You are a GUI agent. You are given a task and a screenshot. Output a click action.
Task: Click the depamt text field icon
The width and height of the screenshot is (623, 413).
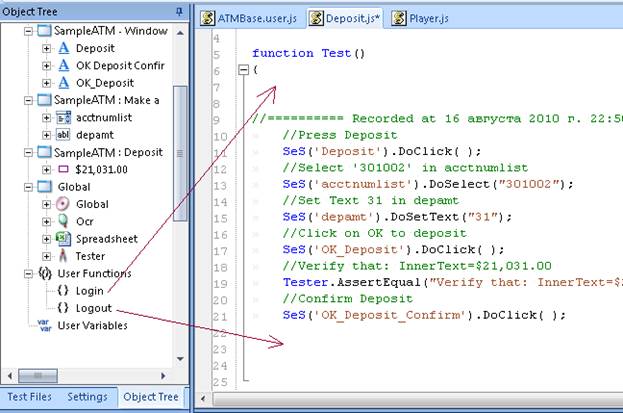coord(63,135)
